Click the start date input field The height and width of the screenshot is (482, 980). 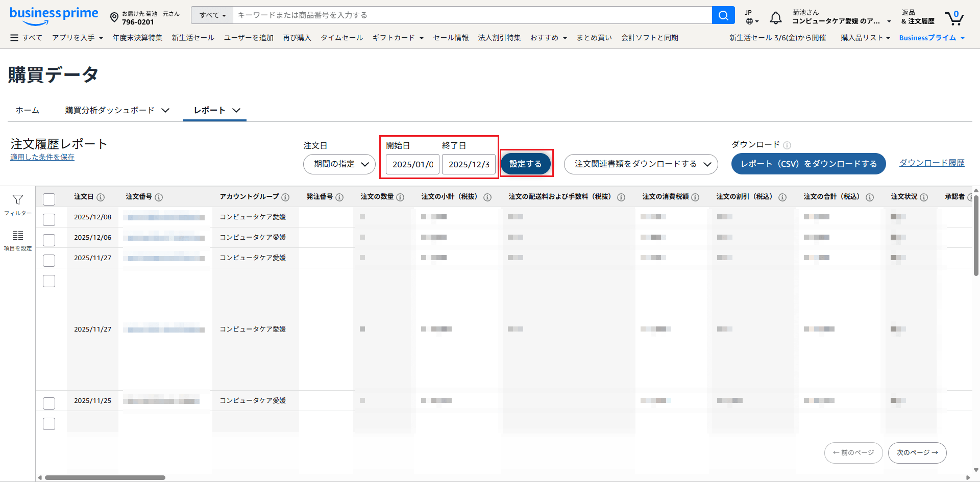[412, 164]
